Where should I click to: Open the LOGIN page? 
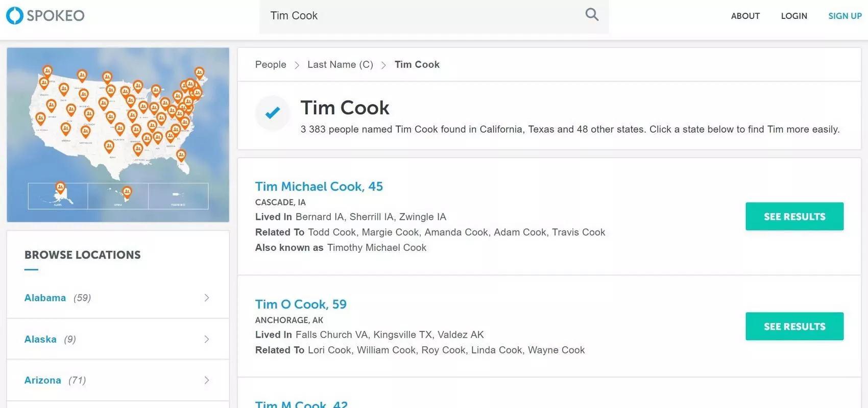[794, 16]
